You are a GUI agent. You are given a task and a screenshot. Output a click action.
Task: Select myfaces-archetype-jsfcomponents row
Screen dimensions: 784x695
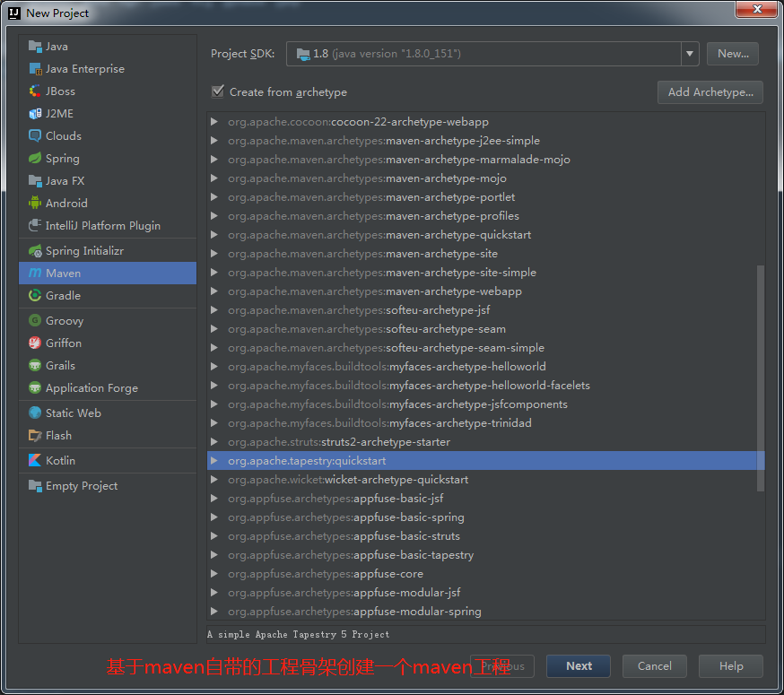click(x=486, y=404)
